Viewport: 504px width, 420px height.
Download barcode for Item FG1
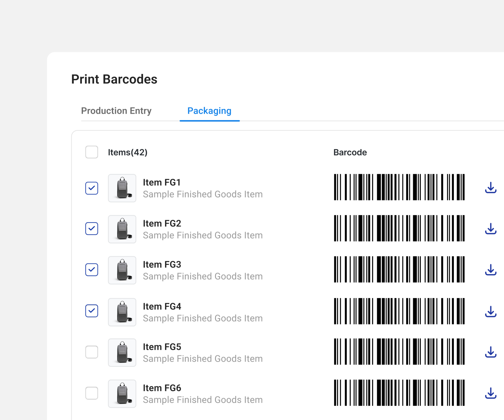tap(490, 188)
